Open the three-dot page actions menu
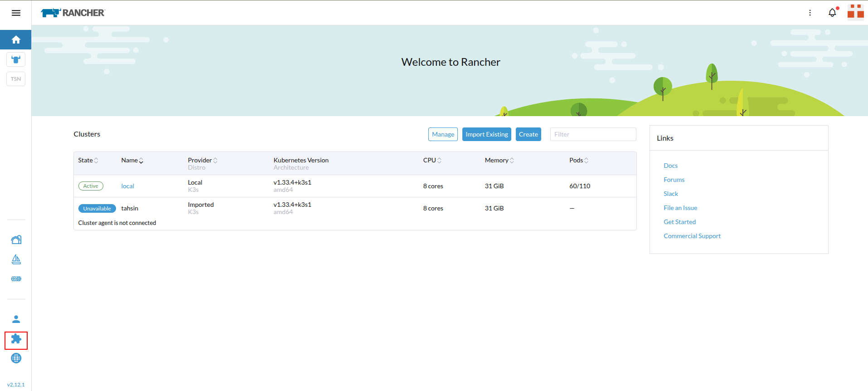 click(x=810, y=13)
